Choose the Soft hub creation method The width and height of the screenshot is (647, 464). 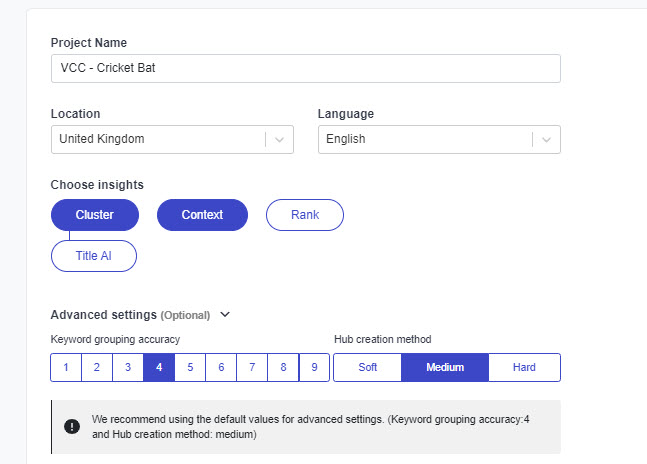(x=368, y=368)
